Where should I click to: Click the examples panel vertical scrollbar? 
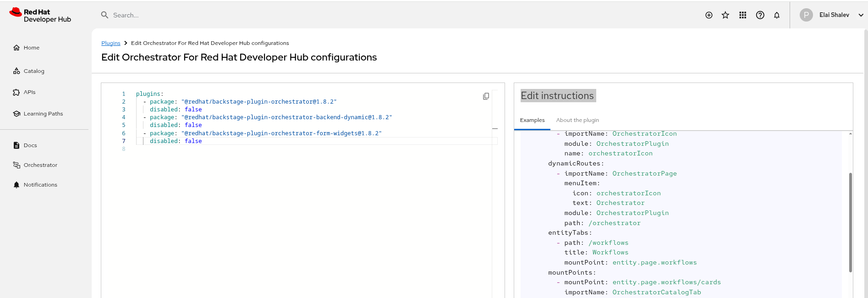pos(851,222)
